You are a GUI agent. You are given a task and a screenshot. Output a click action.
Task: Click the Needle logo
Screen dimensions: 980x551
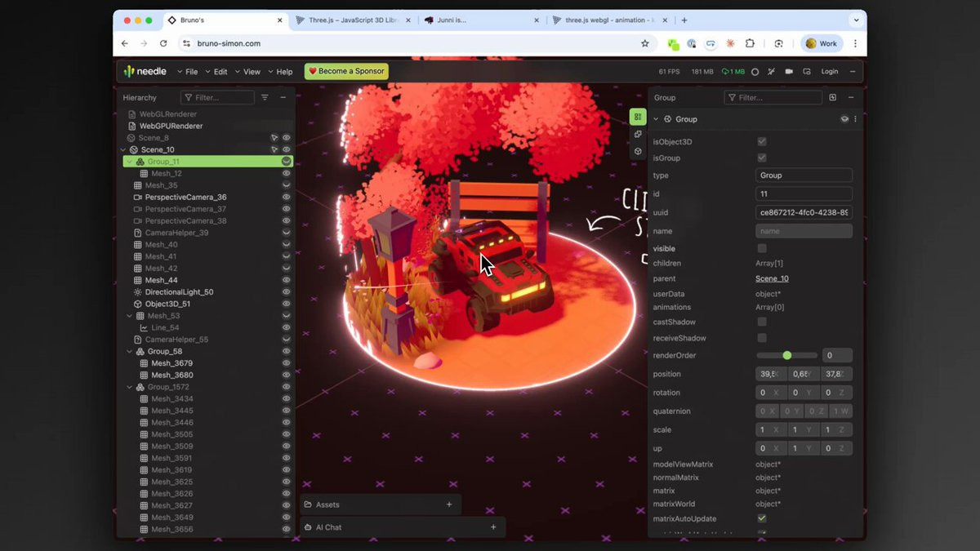point(145,72)
